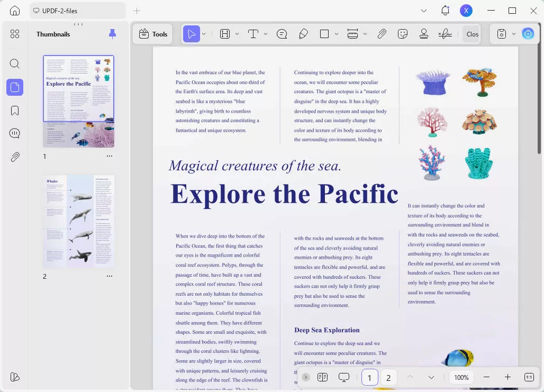This screenshot has height=392, width=544.
Task: Open the selection tool dropdown arrow
Action: point(203,34)
